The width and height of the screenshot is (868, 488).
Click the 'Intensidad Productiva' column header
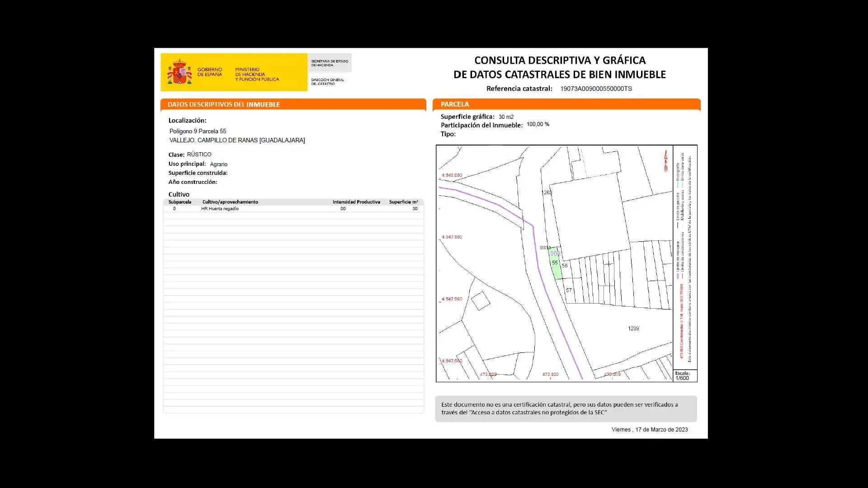(x=356, y=202)
